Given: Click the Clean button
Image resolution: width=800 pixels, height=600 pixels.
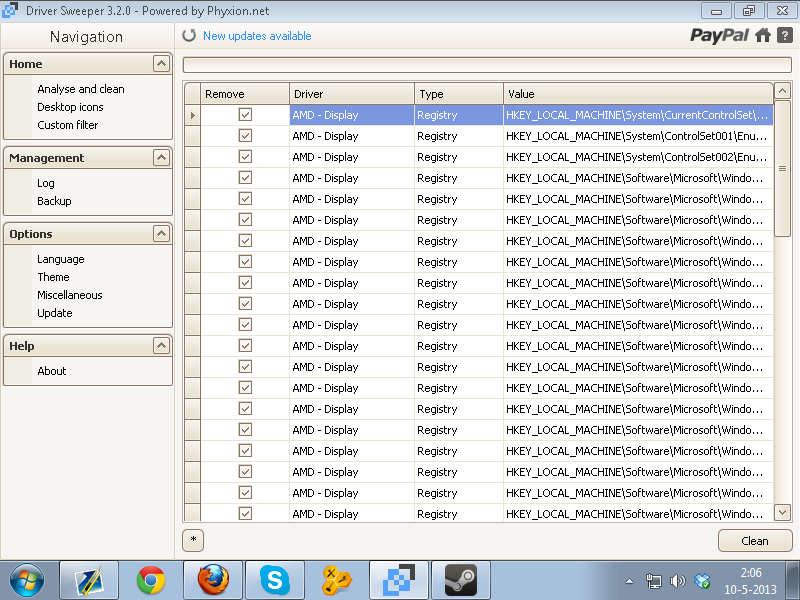Looking at the screenshot, I should (x=755, y=541).
